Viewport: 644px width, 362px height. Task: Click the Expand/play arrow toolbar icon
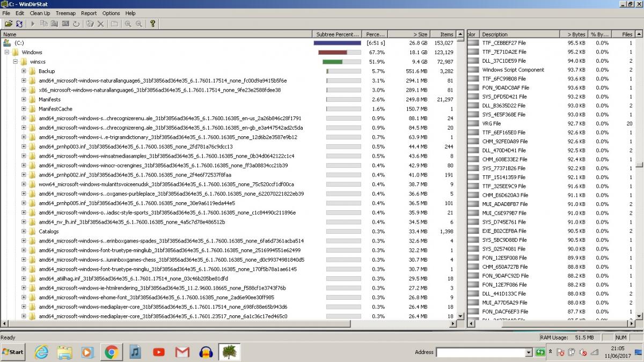tap(33, 24)
